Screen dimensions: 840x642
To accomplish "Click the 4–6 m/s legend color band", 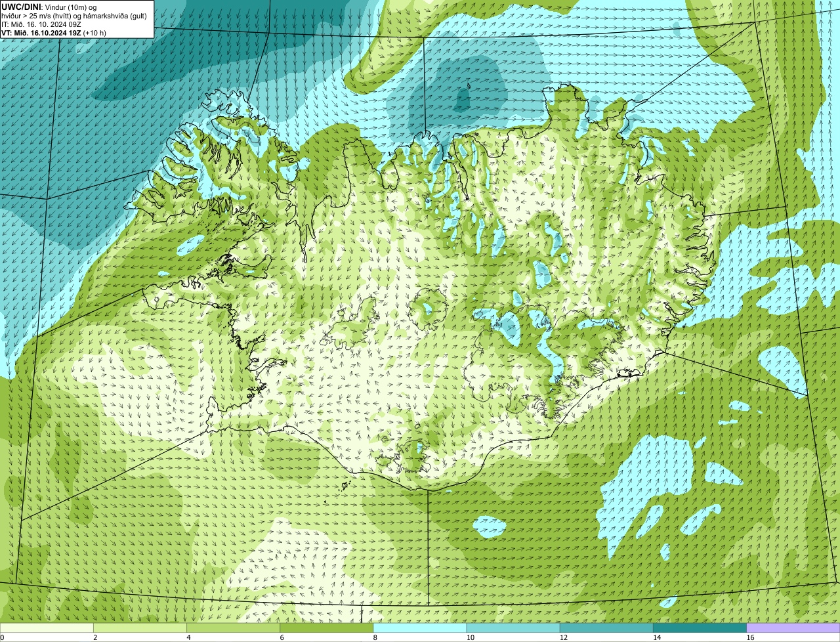I will click(234, 628).
